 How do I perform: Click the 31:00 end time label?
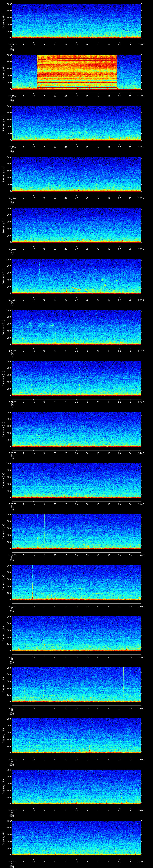coord(141,861)
